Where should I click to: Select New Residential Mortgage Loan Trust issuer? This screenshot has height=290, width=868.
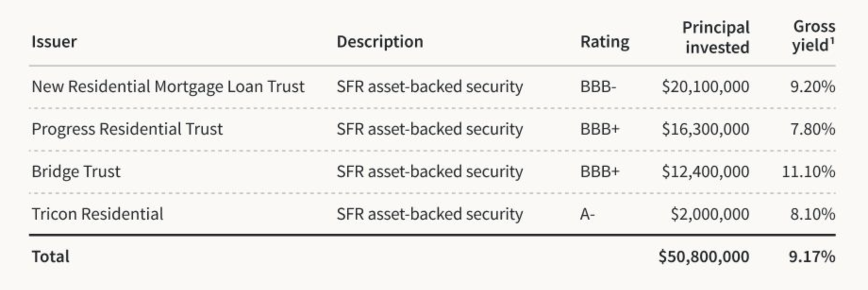tap(168, 86)
